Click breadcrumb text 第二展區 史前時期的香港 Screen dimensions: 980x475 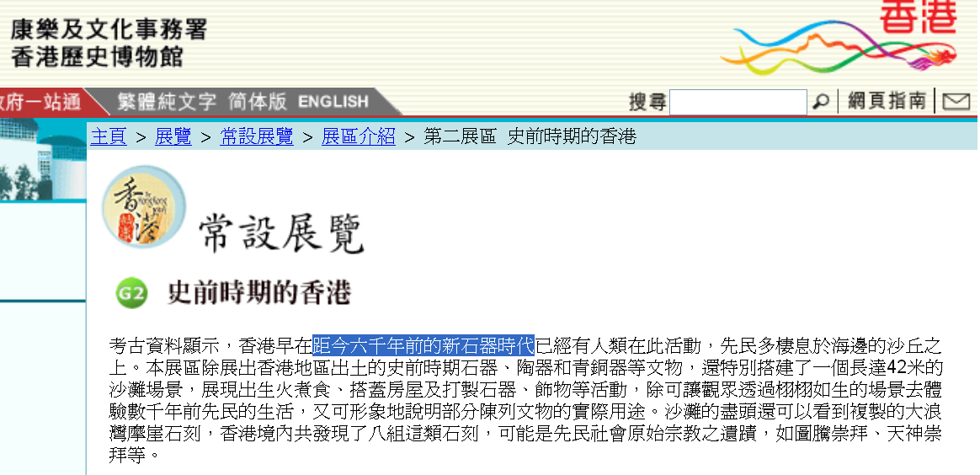pos(530,136)
